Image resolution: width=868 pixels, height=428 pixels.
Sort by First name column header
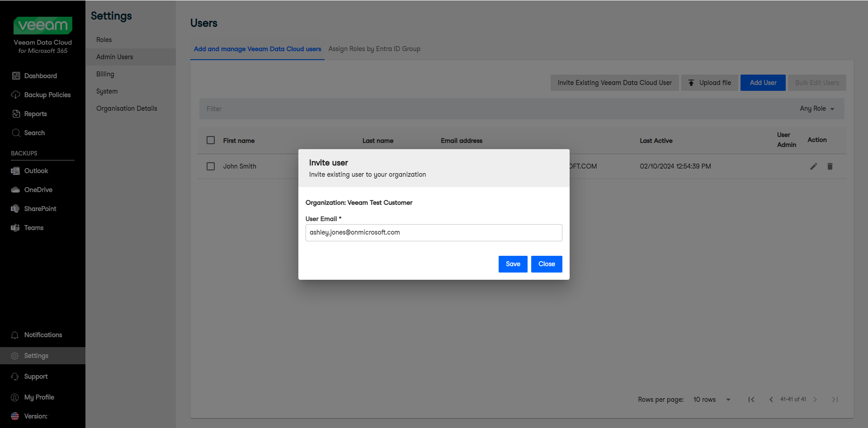(x=239, y=141)
